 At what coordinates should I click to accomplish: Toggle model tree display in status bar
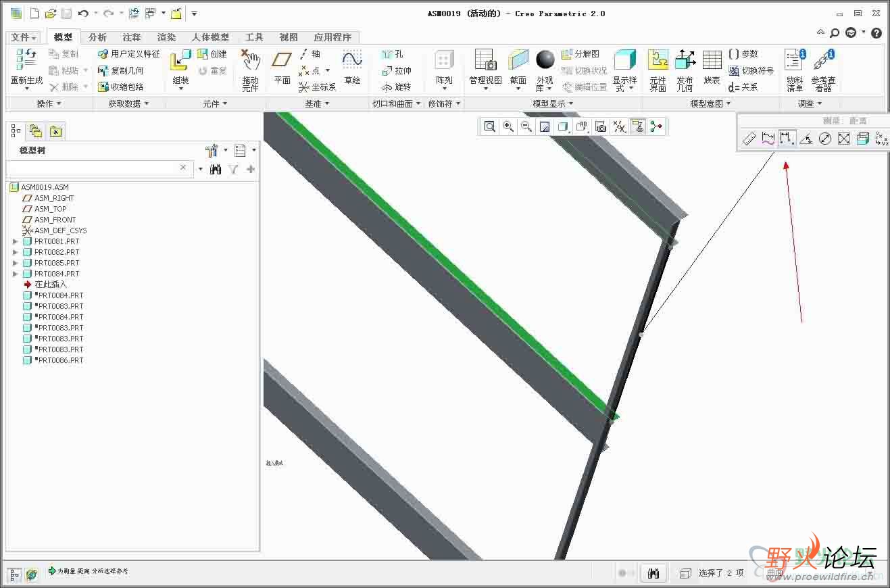14,574
